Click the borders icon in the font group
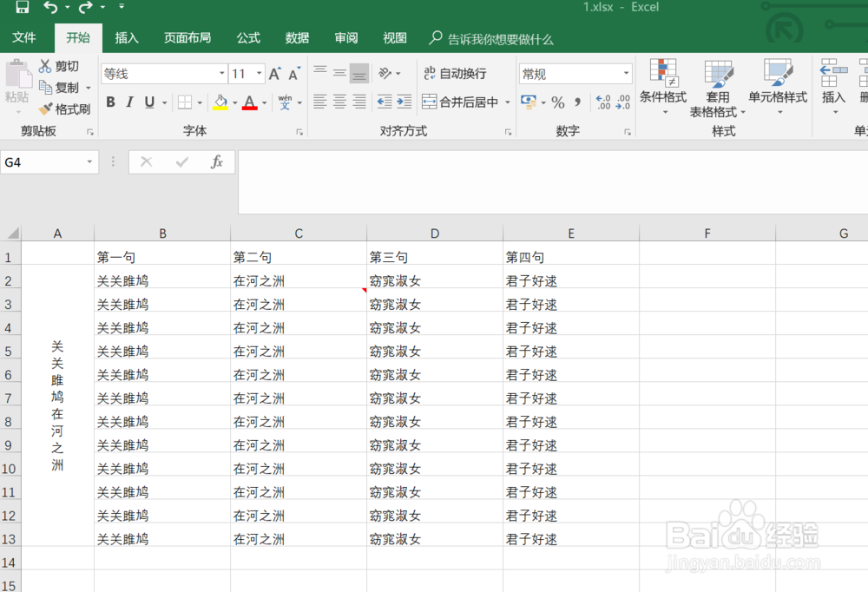This screenshot has height=592, width=868. pos(185,102)
